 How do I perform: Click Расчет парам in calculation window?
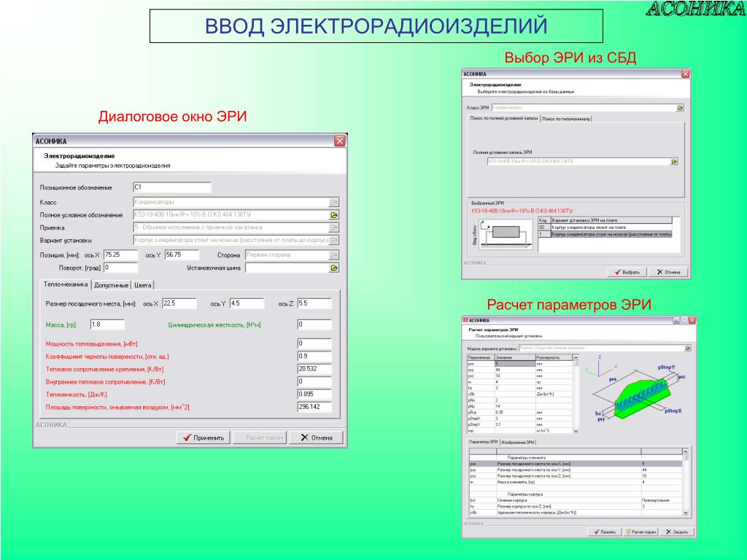click(x=640, y=532)
